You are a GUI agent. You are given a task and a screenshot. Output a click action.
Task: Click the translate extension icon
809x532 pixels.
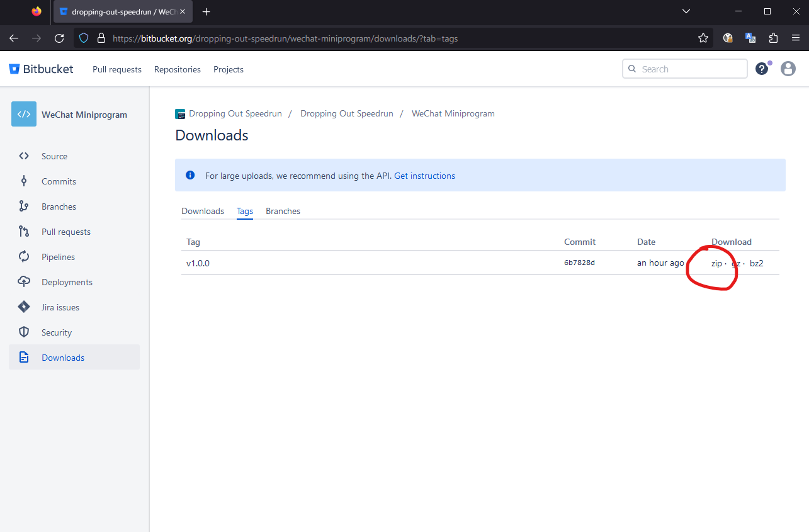750,38
